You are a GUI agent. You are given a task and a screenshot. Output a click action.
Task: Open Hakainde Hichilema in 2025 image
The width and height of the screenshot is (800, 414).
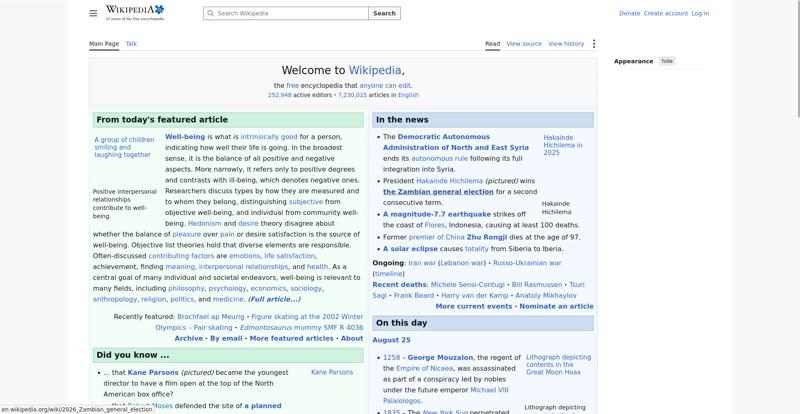coord(563,145)
